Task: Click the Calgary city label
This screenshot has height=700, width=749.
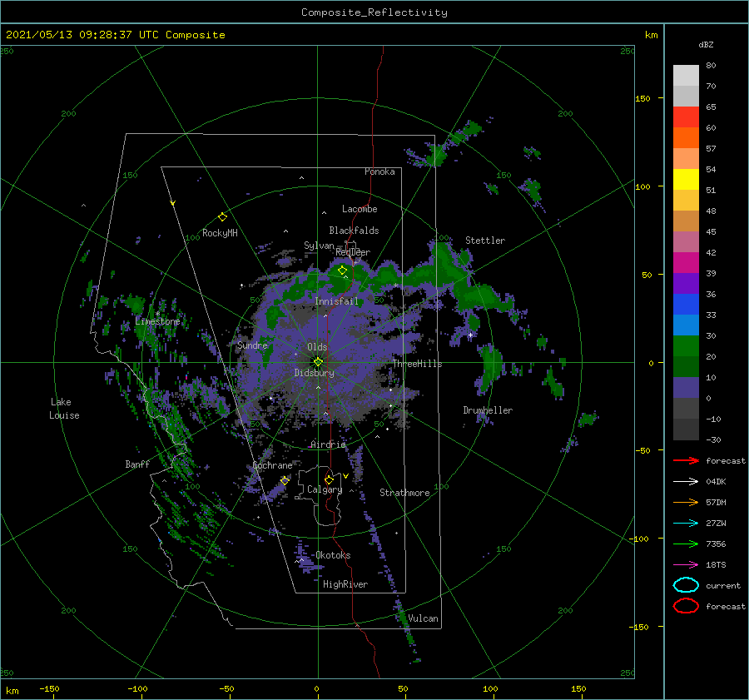Action: point(325,489)
